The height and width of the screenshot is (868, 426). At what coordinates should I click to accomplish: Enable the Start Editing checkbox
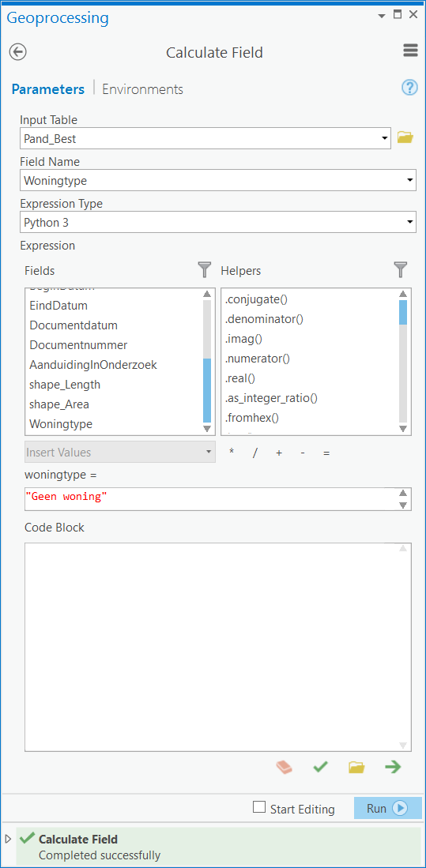(258, 807)
